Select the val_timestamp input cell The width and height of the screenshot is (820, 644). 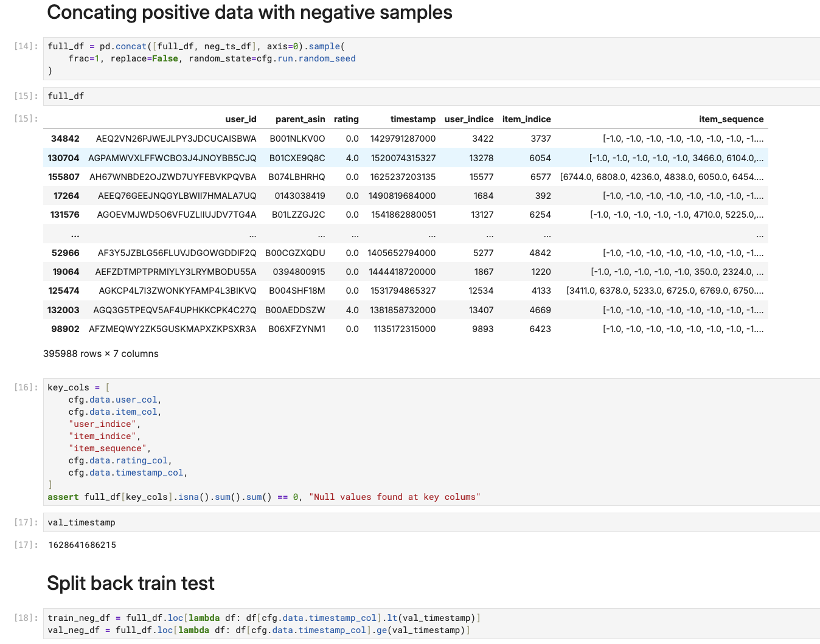[x=432, y=522]
